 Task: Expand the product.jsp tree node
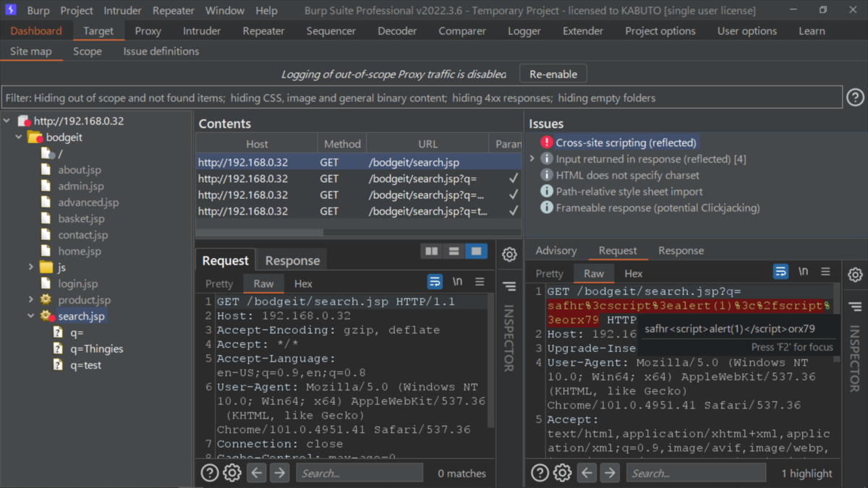pos(30,300)
